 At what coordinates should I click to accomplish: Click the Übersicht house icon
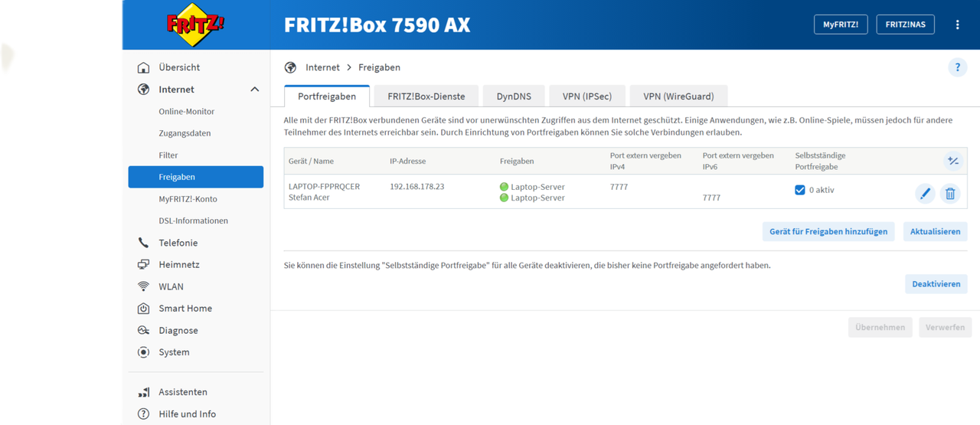pos(143,67)
